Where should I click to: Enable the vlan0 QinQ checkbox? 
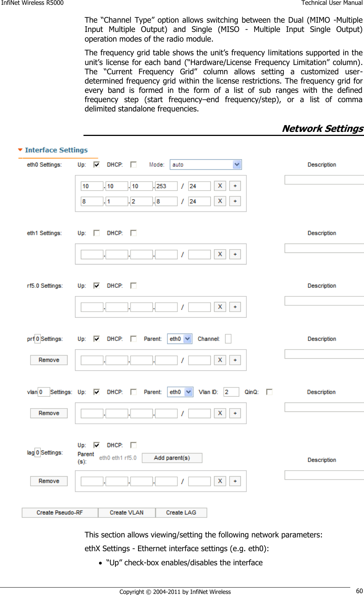(x=269, y=392)
